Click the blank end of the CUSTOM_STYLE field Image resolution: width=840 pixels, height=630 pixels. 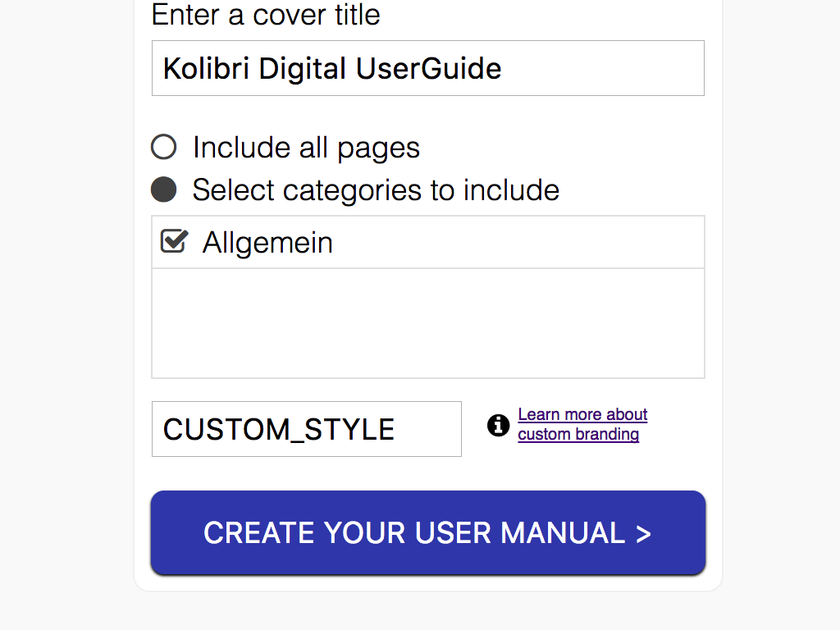tap(431, 430)
